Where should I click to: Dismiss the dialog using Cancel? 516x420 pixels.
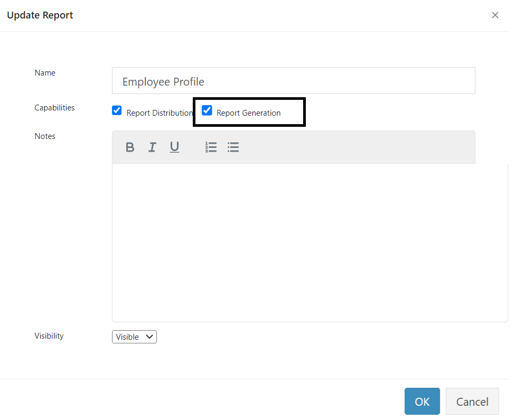[x=472, y=401]
